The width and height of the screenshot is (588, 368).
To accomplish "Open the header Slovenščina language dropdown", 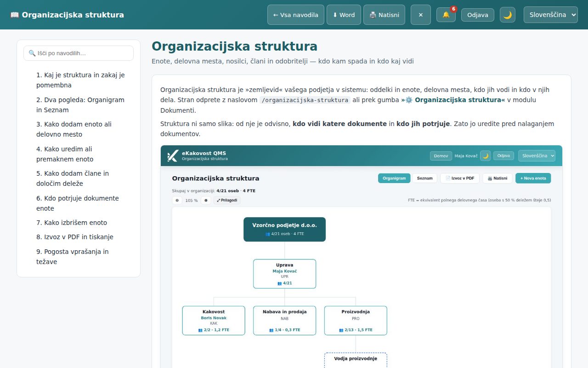I will coord(551,15).
